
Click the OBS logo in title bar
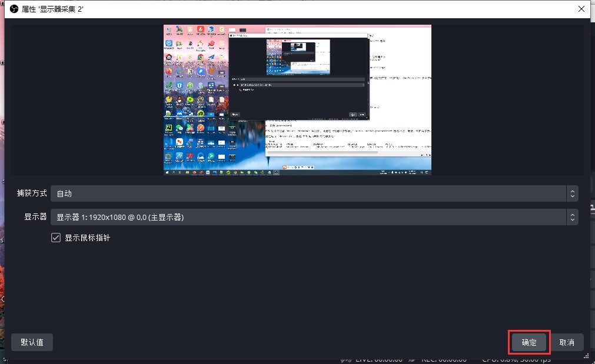coord(14,8)
